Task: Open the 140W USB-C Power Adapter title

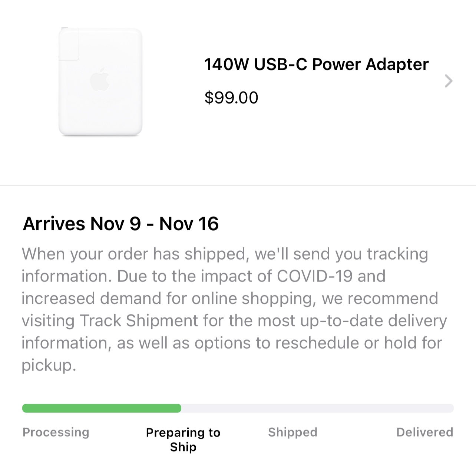Action: (x=316, y=64)
